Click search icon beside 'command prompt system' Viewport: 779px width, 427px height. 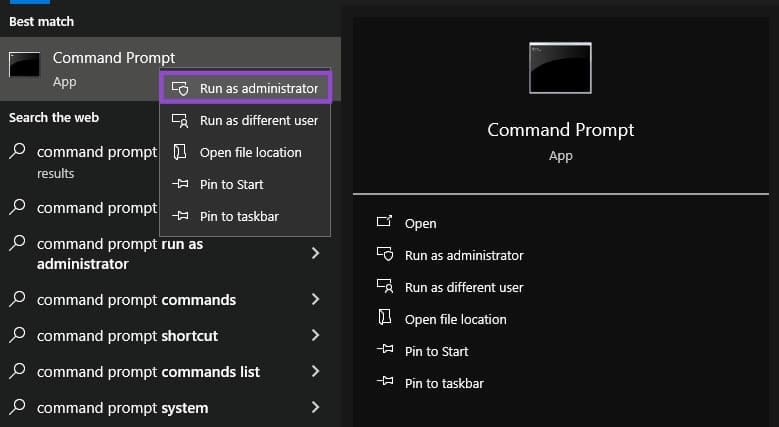(17, 407)
